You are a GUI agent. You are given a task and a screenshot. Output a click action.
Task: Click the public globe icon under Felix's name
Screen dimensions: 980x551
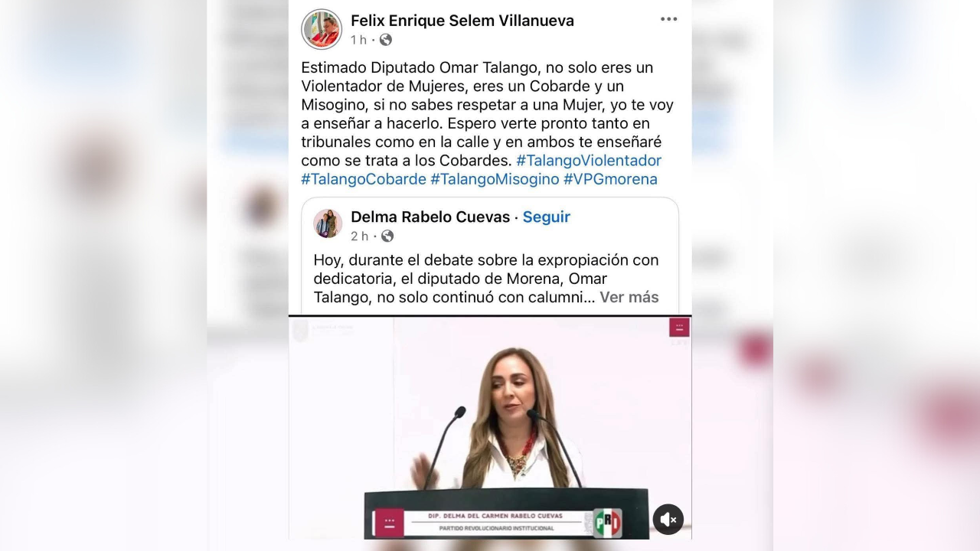point(386,40)
